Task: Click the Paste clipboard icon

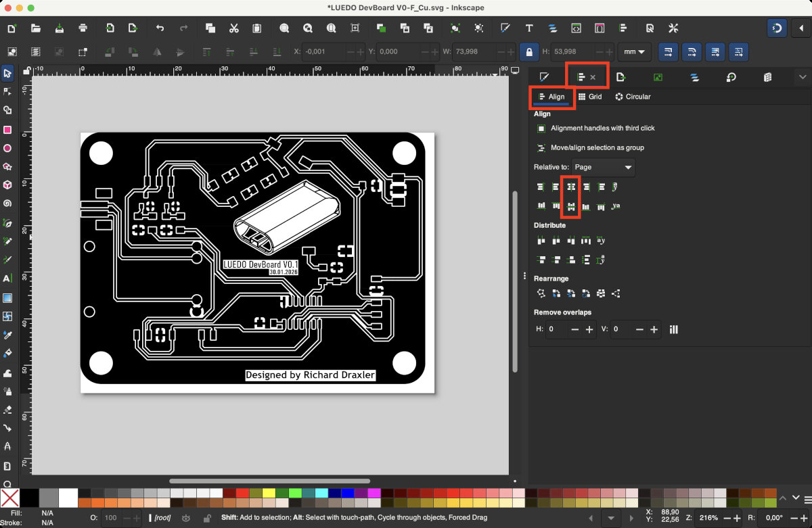Action: coord(257,28)
